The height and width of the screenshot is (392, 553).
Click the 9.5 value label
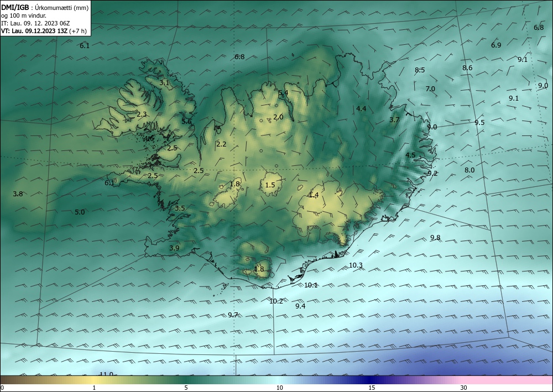[x=479, y=123]
